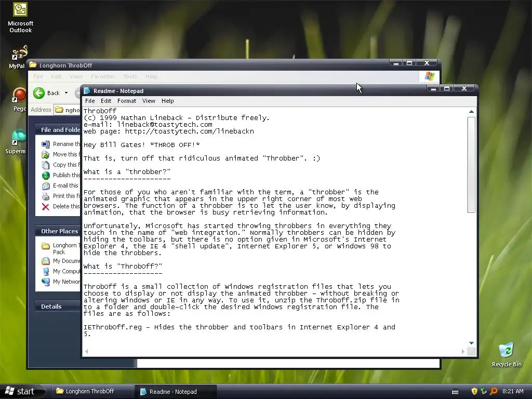Switch to Readme - Notepad taskbar button
The image size is (532, 399).
[x=176, y=392]
